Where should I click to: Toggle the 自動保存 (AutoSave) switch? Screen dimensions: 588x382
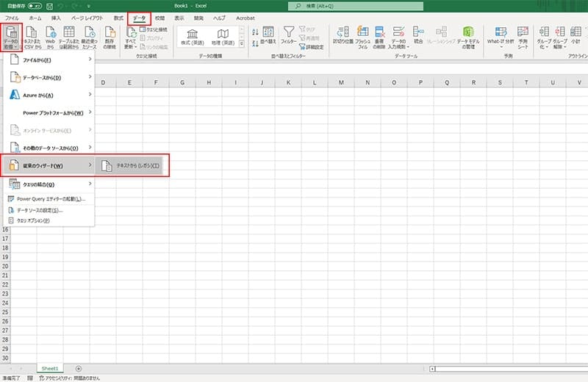[x=34, y=5]
